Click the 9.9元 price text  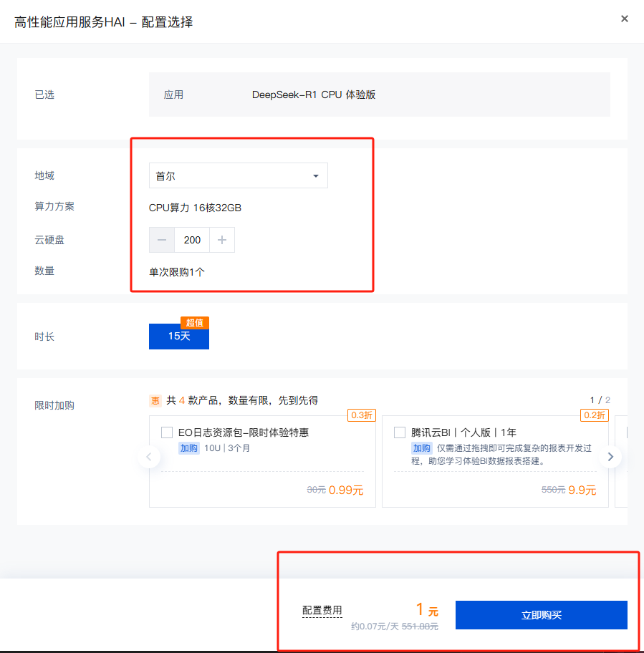pyautogui.click(x=582, y=490)
